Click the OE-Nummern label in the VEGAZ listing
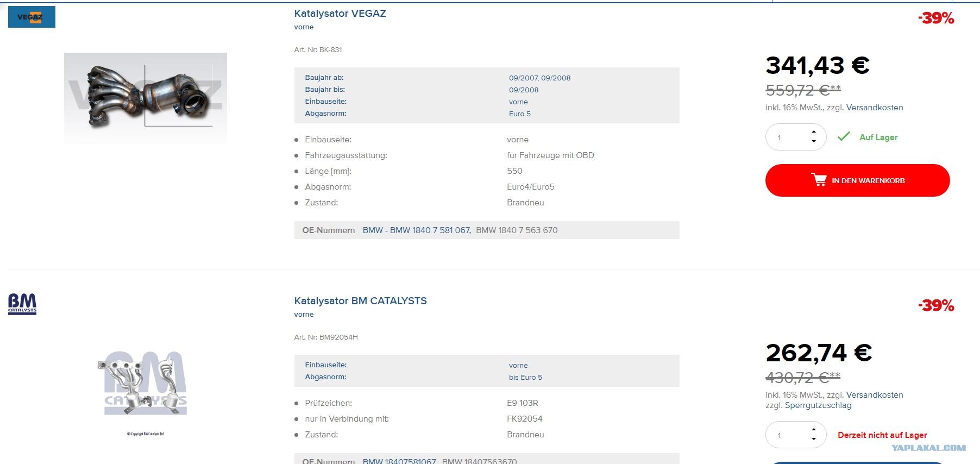 pos(329,230)
